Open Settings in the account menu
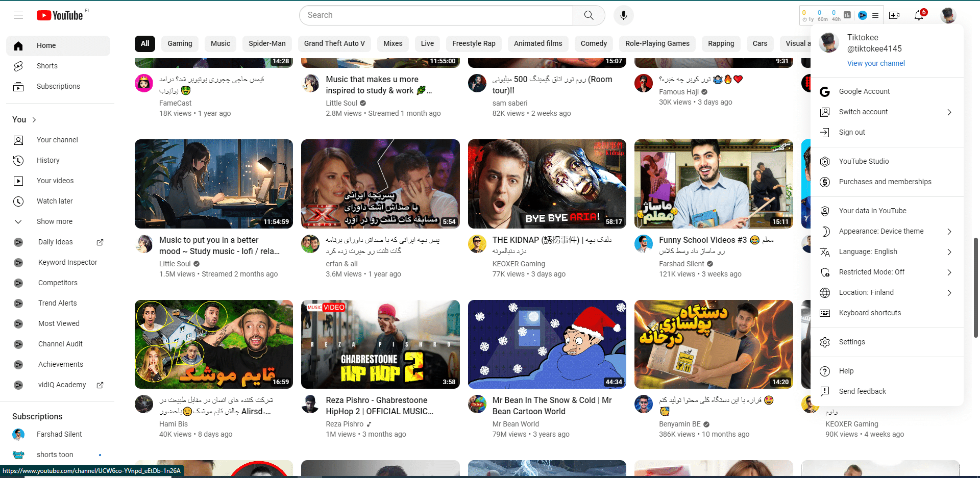Screen dimensions: 980x478 851,342
